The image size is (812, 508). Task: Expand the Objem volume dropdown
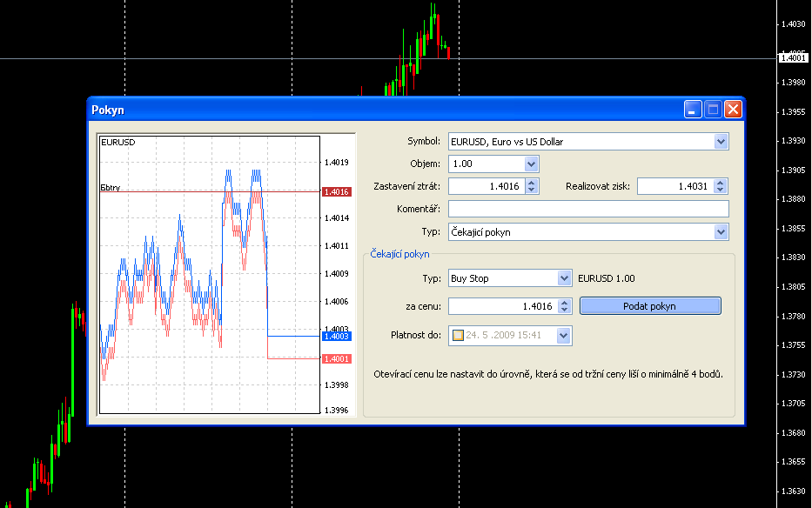point(531,164)
